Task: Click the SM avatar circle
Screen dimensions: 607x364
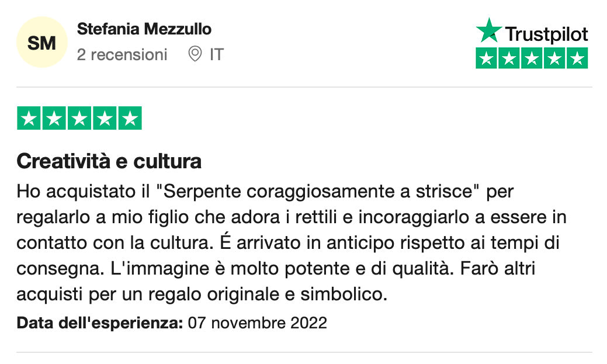Action: pyautogui.click(x=42, y=42)
